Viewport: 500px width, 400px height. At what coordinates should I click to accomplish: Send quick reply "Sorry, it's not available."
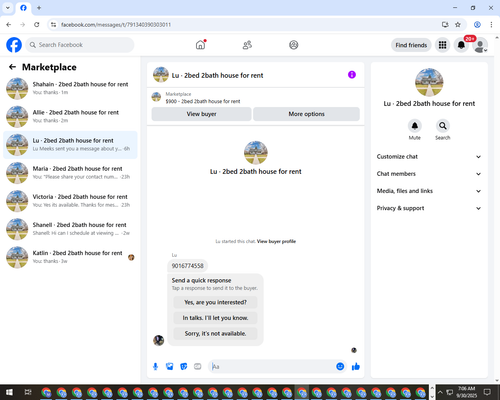[215, 333]
